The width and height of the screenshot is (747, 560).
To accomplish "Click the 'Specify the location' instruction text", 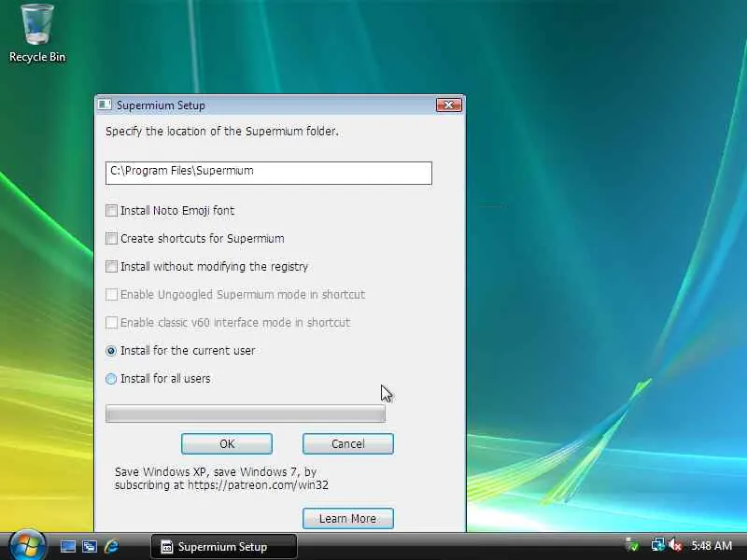I will (222, 132).
